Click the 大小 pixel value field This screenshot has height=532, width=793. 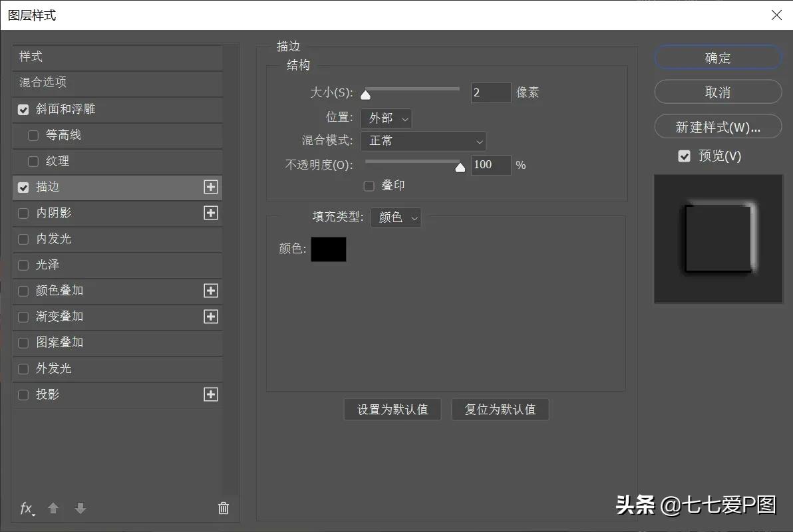tap(491, 92)
